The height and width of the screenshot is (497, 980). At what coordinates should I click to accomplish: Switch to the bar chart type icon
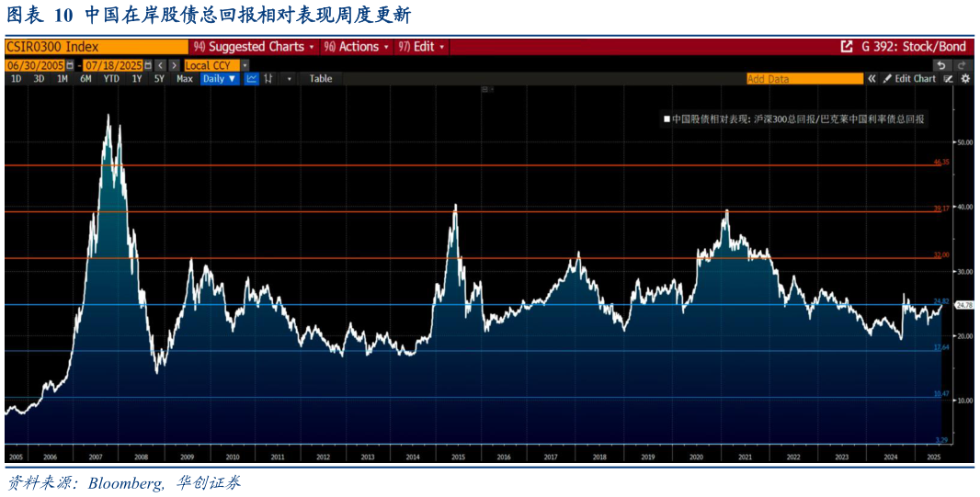[x=268, y=79]
